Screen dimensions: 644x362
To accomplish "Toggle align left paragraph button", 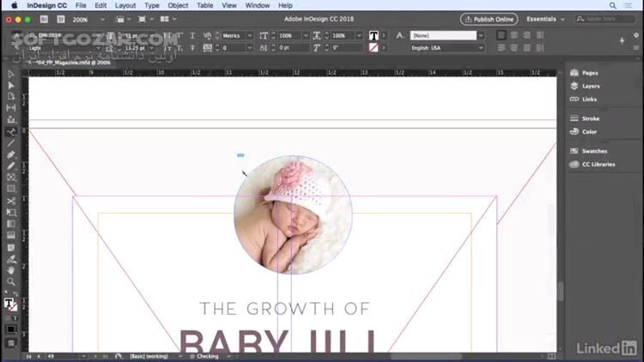I will (501, 35).
